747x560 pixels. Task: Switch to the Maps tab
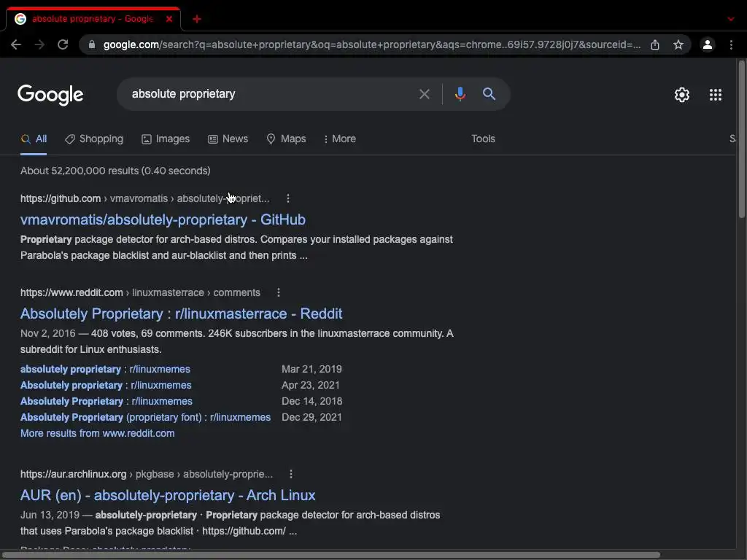pos(286,139)
